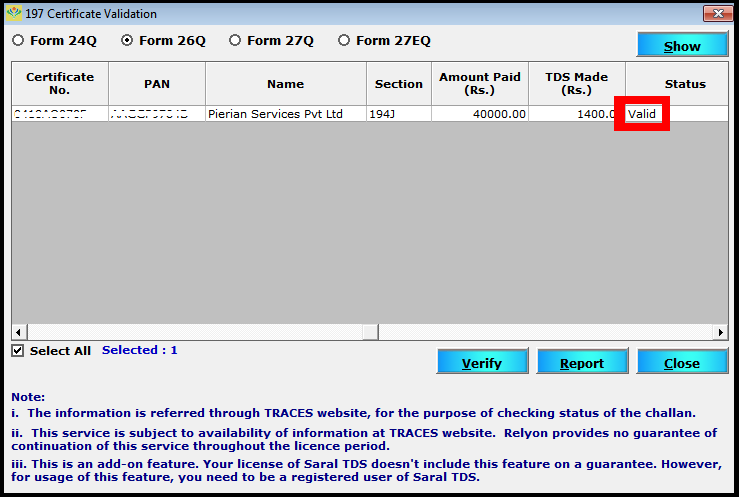This screenshot has height=497, width=739.
Task: Click the Close button at bottom
Action: (682, 361)
